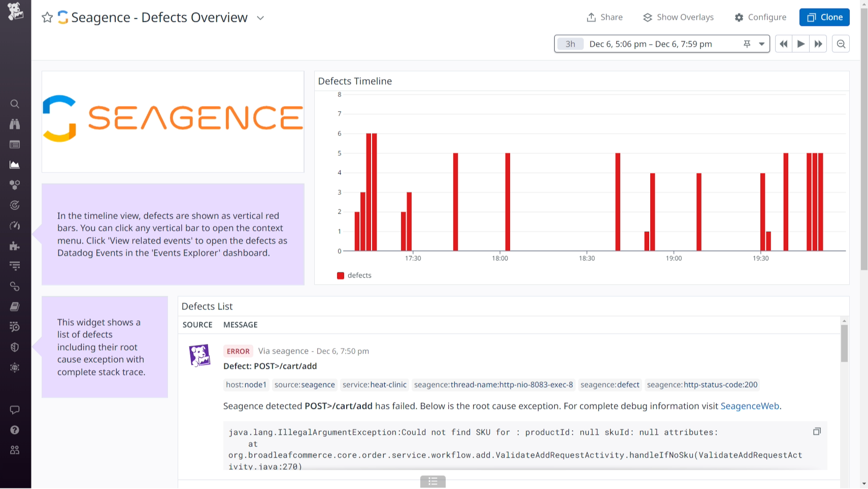
Task: Follow the SeagenceWeb link in the defect message
Action: click(750, 406)
